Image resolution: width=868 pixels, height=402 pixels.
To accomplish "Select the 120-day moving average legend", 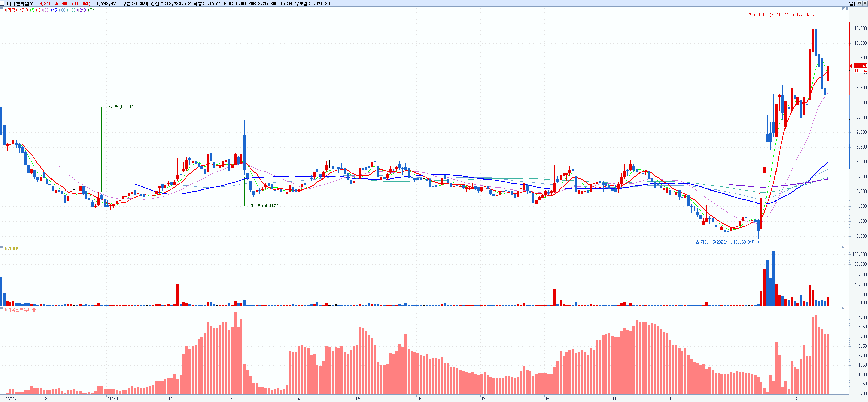I will pos(72,10).
